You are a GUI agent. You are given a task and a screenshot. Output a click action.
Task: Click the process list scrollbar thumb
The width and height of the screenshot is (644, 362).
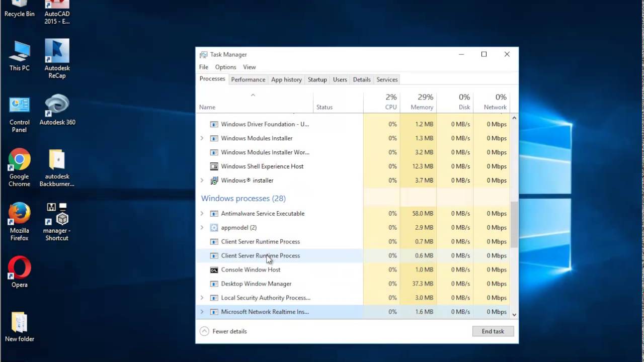(514, 225)
